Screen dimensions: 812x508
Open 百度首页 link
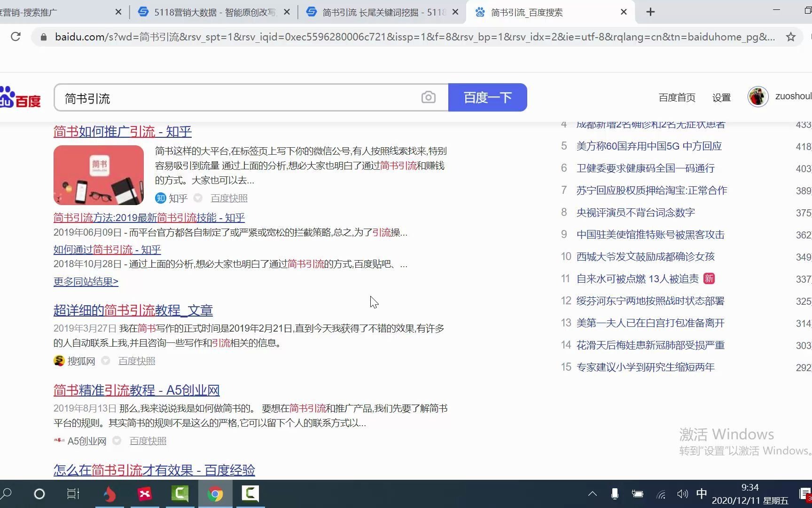pyautogui.click(x=677, y=97)
